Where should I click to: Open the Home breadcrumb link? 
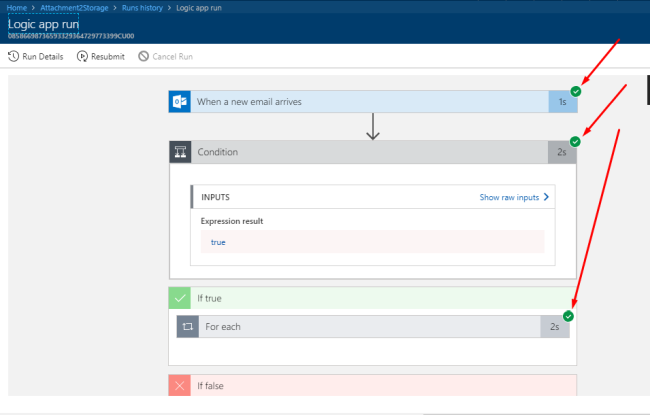pyautogui.click(x=17, y=8)
